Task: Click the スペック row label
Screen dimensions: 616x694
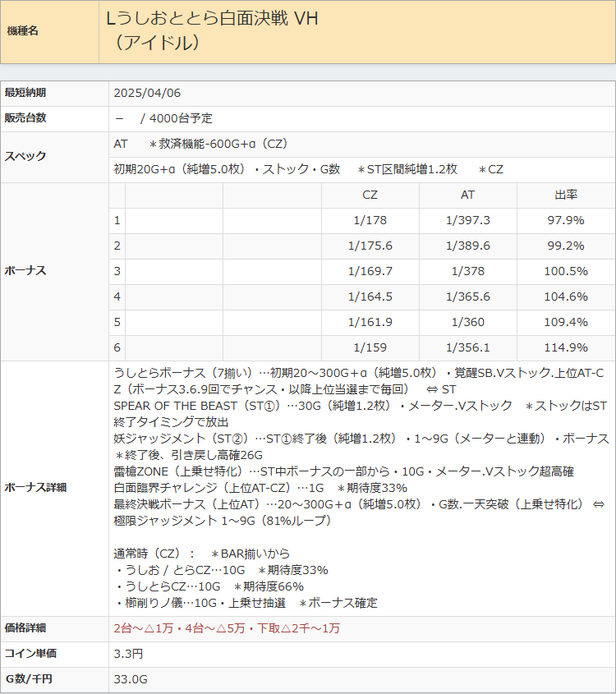Action: [x=25, y=156]
